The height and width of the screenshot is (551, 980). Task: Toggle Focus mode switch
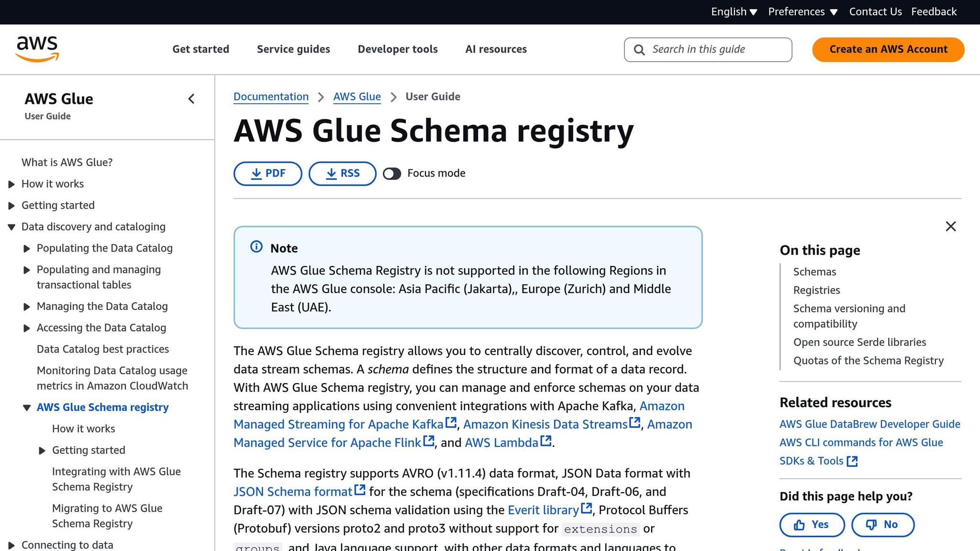tap(392, 174)
